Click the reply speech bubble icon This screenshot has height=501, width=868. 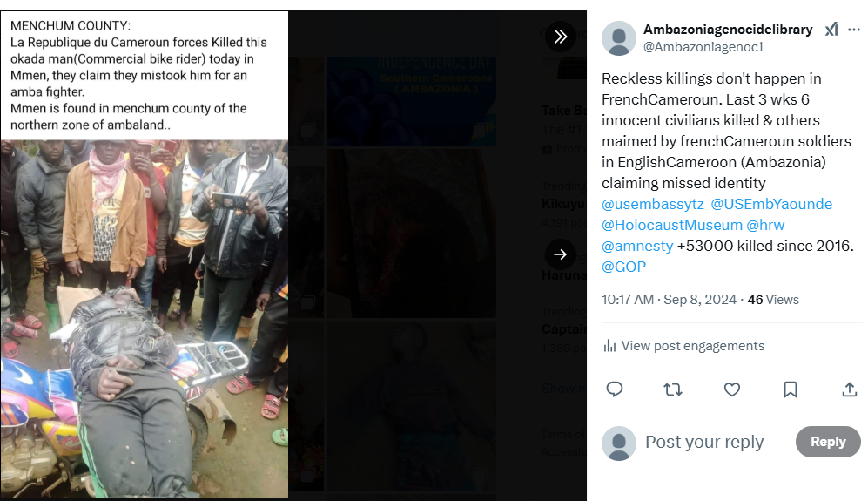click(615, 389)
